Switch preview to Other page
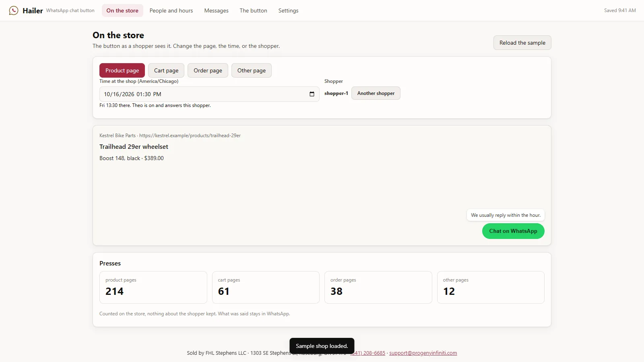This screenshot has height=362, width=644. [x=252, y=70]
